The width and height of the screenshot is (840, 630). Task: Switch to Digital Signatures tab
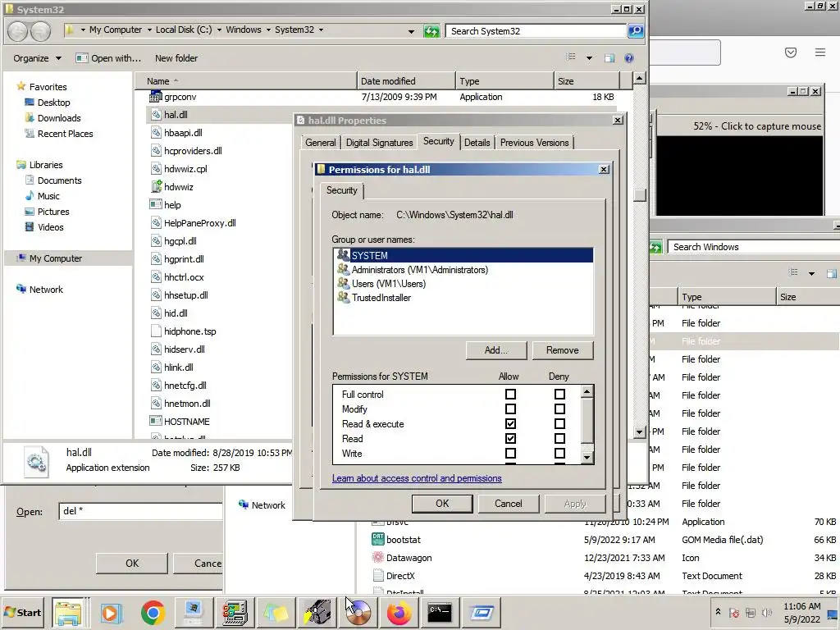(379, 143)
